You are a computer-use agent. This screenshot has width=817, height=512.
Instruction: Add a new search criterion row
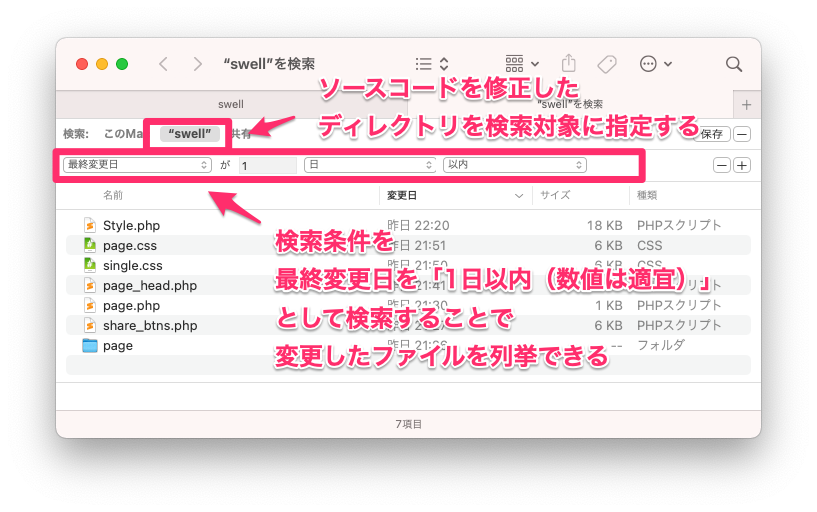(x=742, y=166)
